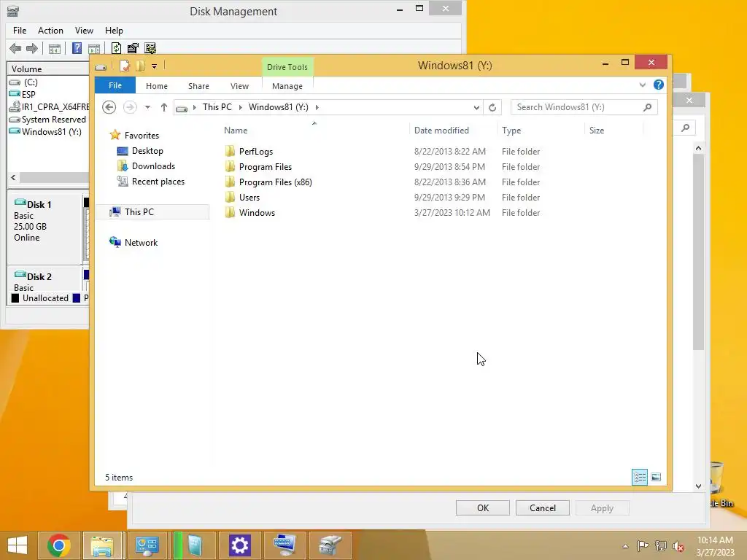Click drive icon in Explorer title bar
This screenshot has width=747, height=560.
[x=101, y=67]
